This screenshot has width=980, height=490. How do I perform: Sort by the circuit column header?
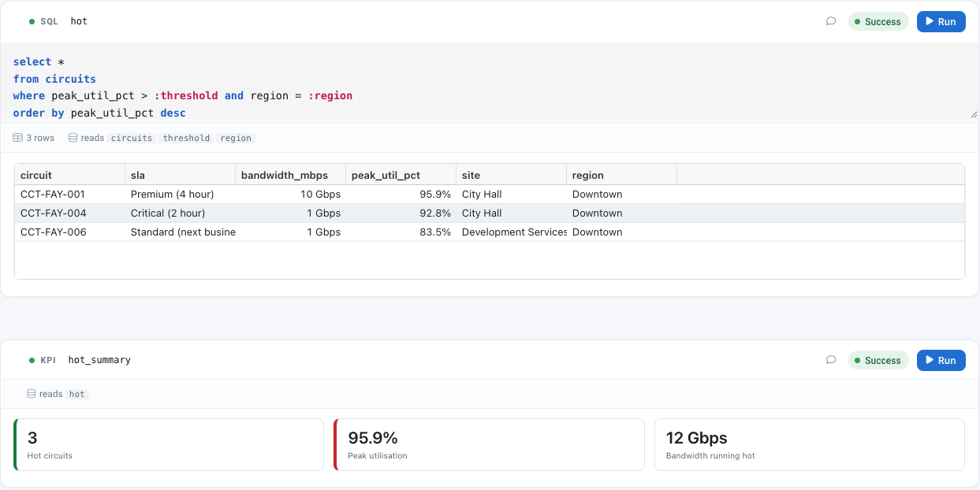tap(70, 175)
